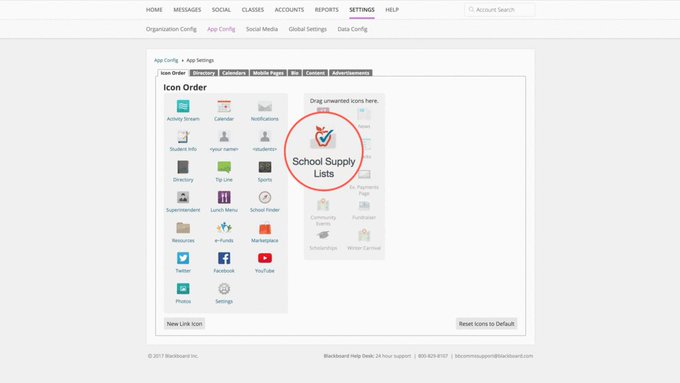Select the Facebook icon
The width and height of the screenshot is (680, 383).
[224, 258]
